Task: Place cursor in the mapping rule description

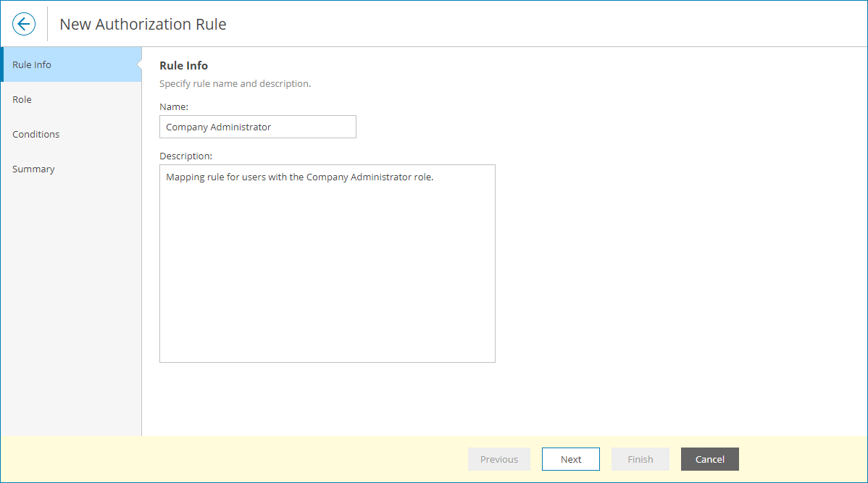Action: point(298,177)
